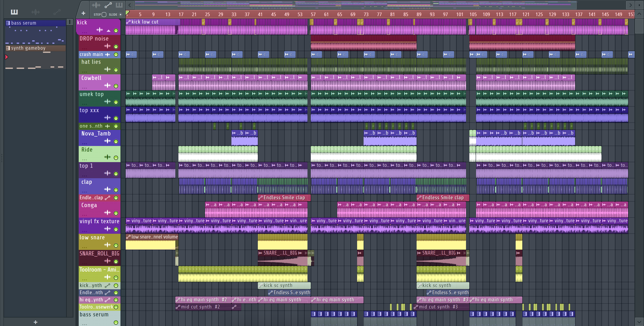Mute the bass serum track
This screenshot has width=644, height=326.
coord(116,322)
